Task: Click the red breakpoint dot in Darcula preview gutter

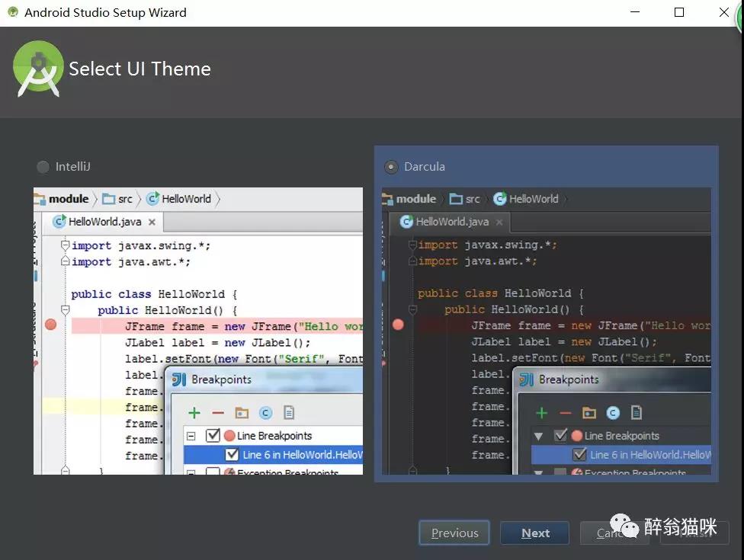Action: 398,325
